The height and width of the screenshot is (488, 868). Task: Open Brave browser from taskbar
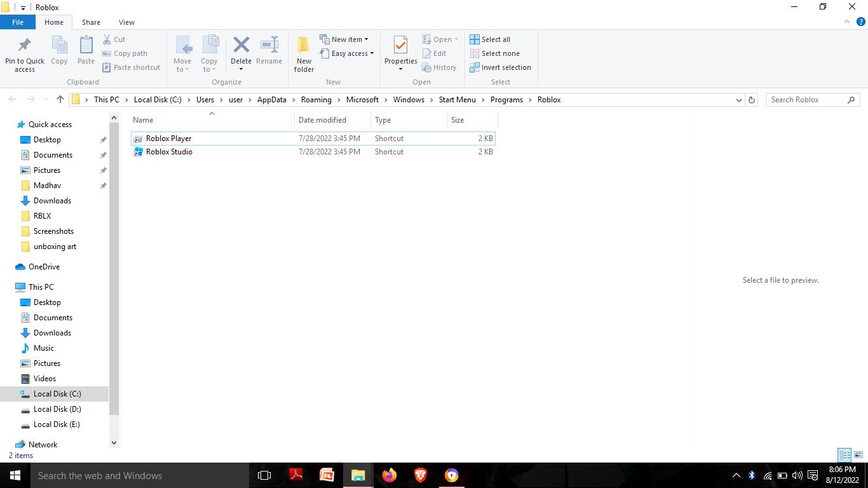click(x=420, y=475)
